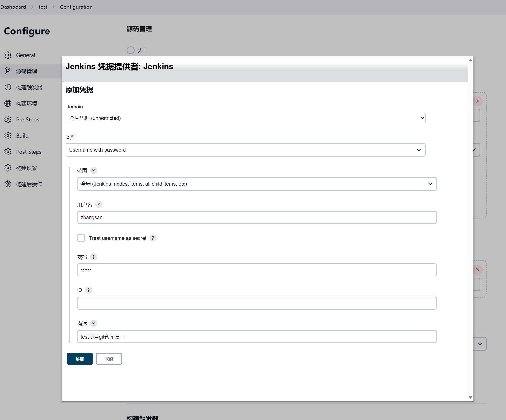Open the dropdown at bottom right behind dialog
The height and width of the screenshot is (420, 506).
pos(480,344)
